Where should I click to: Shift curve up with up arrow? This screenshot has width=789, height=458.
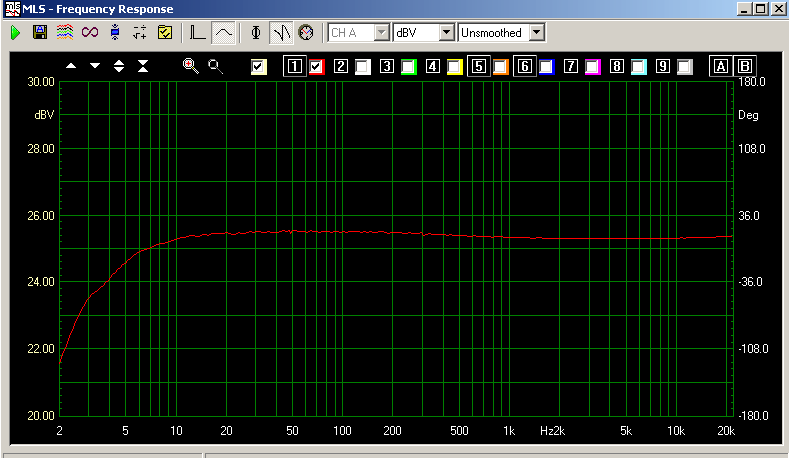pyautogui.click(x=71, y=66)
